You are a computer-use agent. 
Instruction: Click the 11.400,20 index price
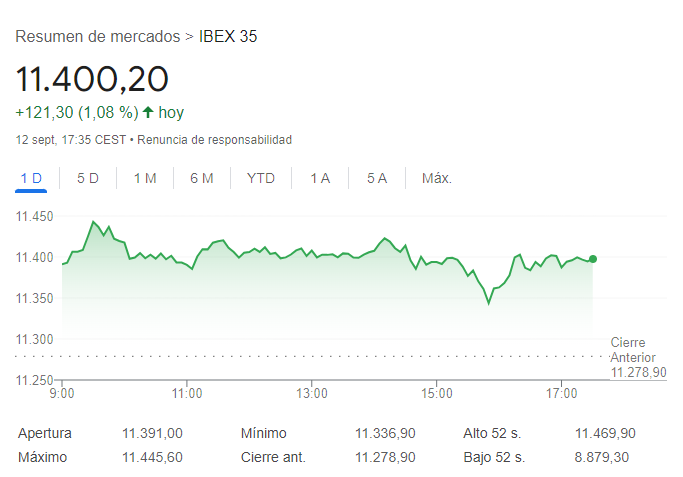(x=91, y=78)
